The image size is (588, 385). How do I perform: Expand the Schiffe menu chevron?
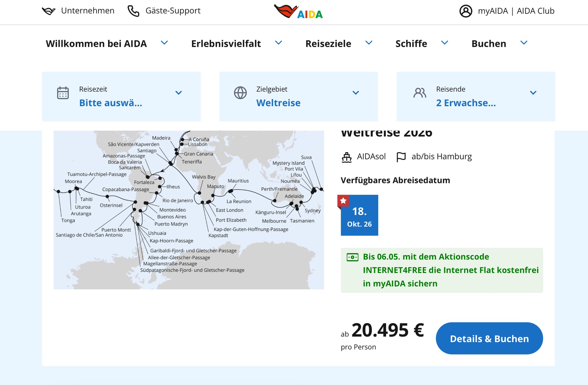pos(444,43)
